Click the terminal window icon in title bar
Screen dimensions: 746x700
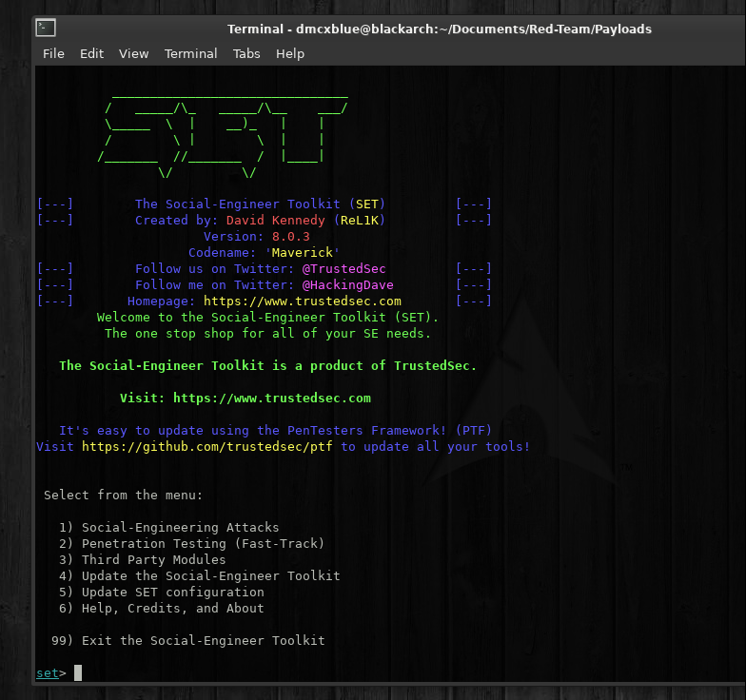click(46, 28)
